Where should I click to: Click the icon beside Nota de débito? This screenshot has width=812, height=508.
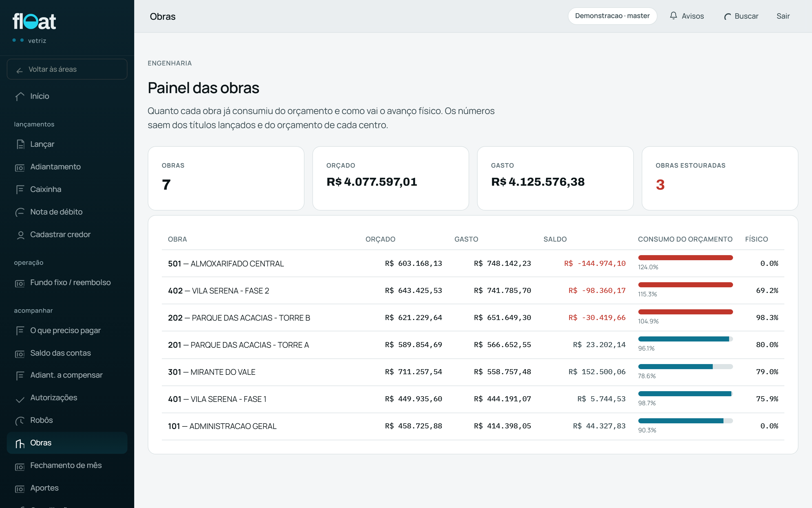coord(20,212)
